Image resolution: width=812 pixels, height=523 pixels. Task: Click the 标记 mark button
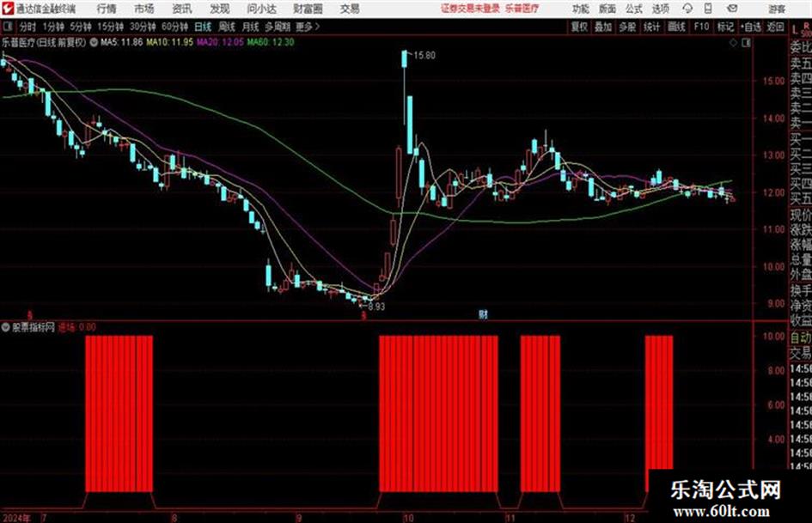725,27
